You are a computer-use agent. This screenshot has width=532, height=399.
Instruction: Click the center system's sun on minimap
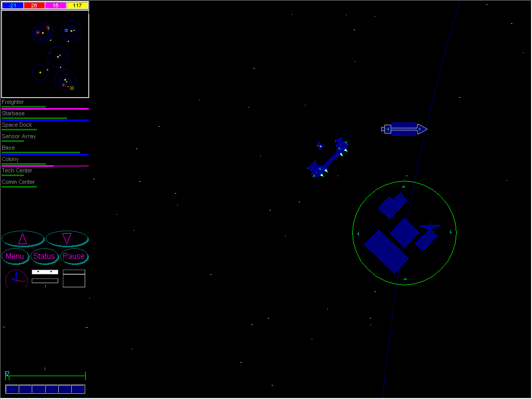pos(58,57)
